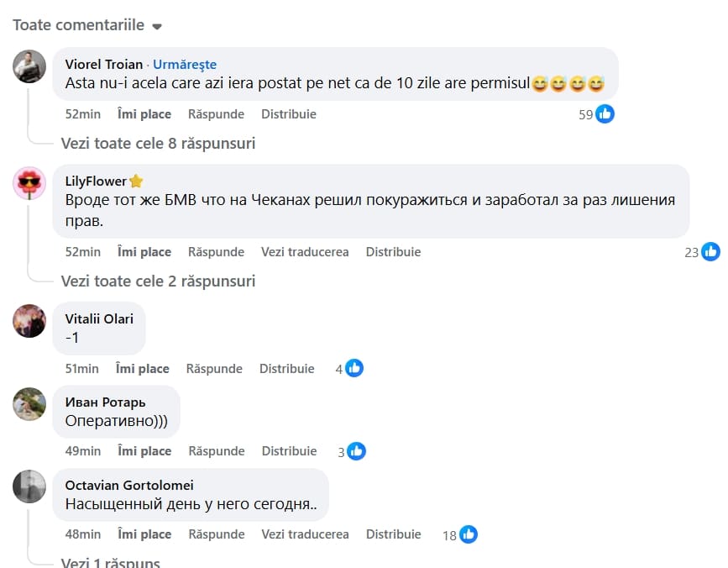Viewport: 728px width, 568px height.
Task: Click the 4 likes icon on Vitalii's comment
Action: [354, 368]
